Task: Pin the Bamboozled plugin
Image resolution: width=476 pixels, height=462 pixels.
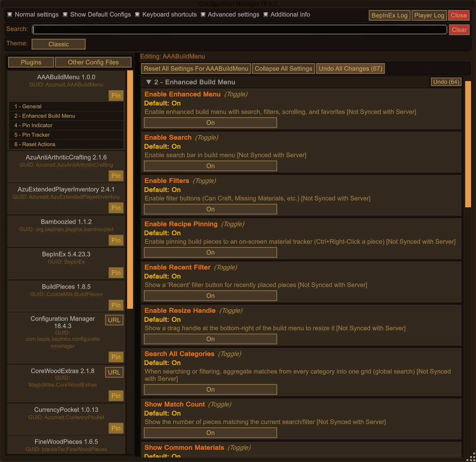Action: tap(116, 240)
